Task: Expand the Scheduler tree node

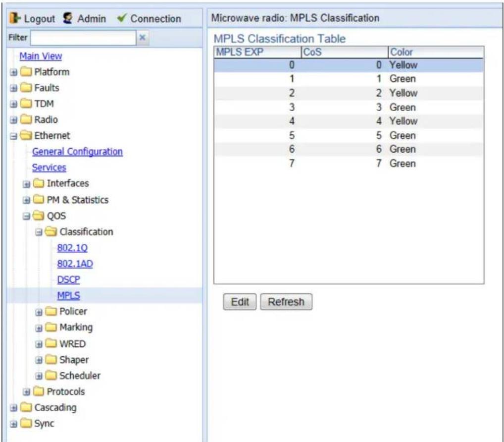Action: coord(39,376)
